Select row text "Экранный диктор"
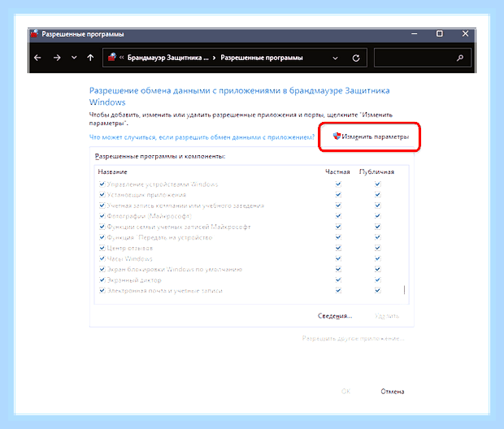 tap(134, 280)
